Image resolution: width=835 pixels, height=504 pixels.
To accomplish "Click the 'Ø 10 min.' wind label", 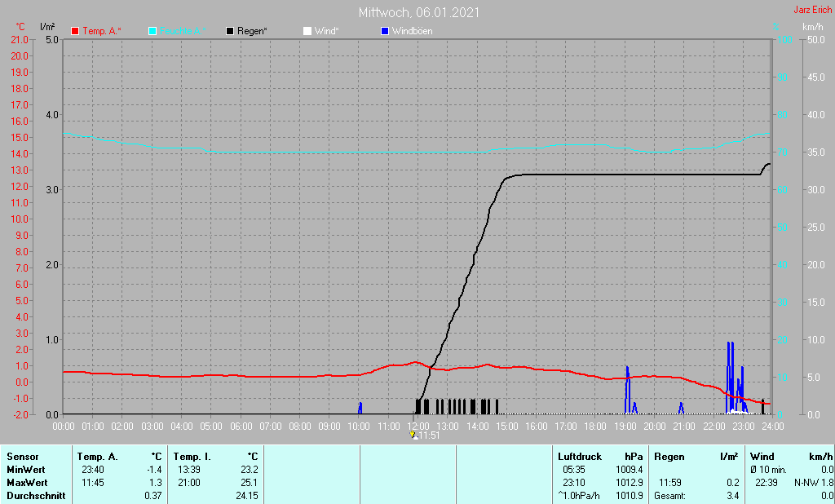I will [768, 470].
